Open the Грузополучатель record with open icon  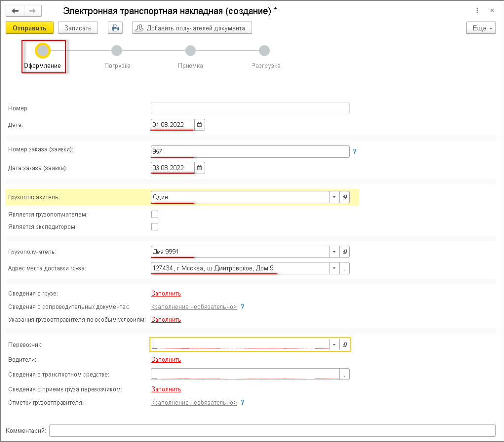[345, 252]
